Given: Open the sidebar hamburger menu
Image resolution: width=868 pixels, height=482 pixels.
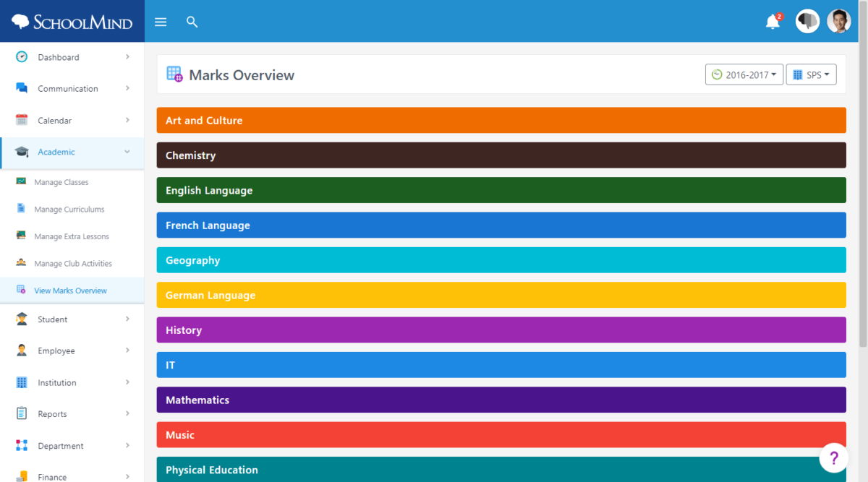Looking at the screenshot, I should tap(160, 22).
